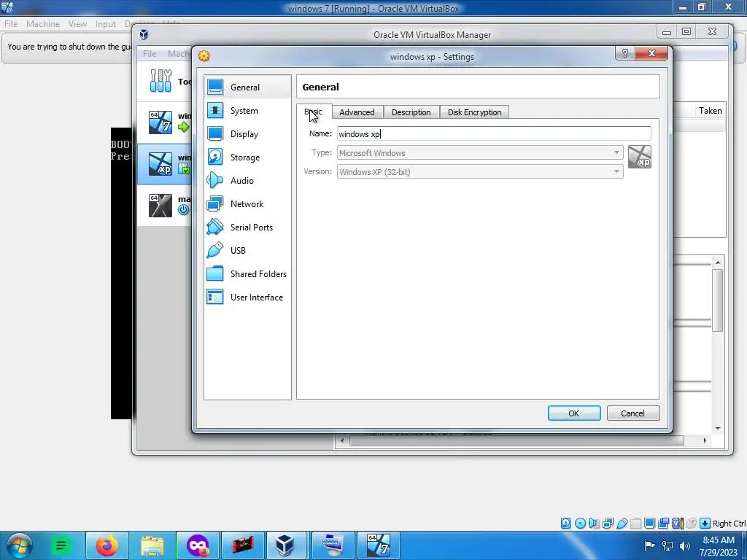Select the windows 7 VM in Manager list
This screenshot has width=747, height=560.
point(165,122)
